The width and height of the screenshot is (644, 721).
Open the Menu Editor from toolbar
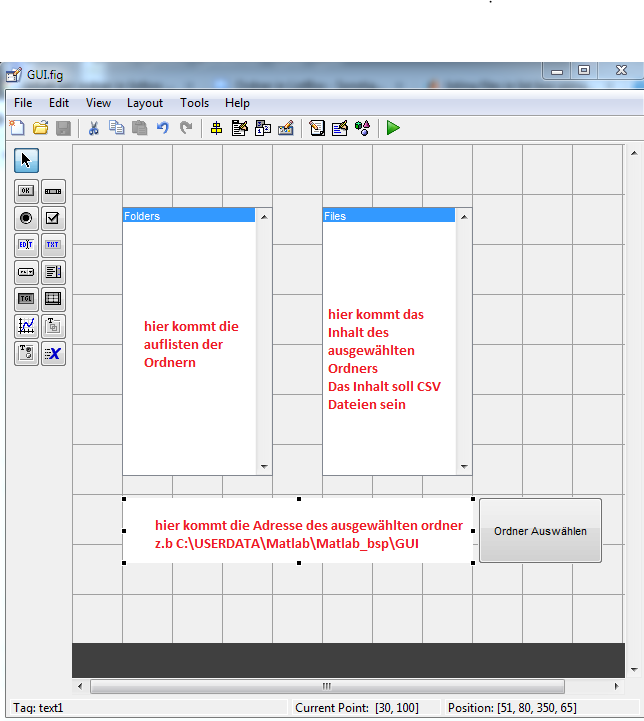[x=239, y=128]
